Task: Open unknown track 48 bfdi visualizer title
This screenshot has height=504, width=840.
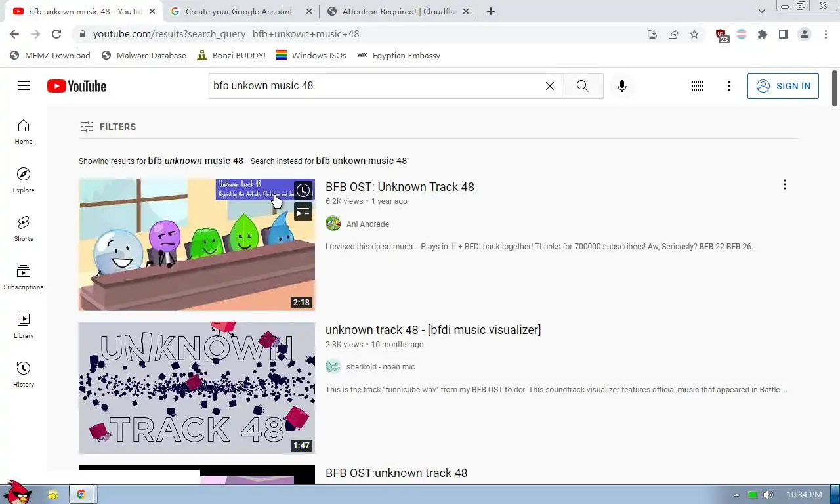Action: (433, 330)
